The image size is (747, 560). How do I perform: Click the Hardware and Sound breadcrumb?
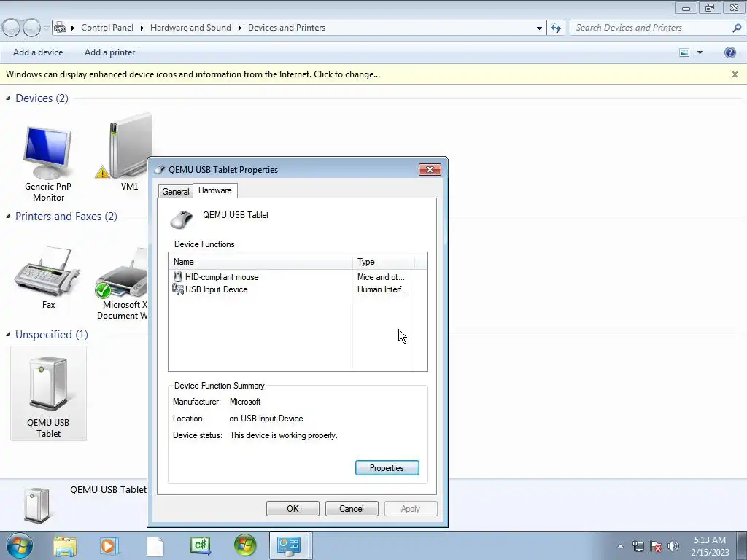(x=190, y=28)
